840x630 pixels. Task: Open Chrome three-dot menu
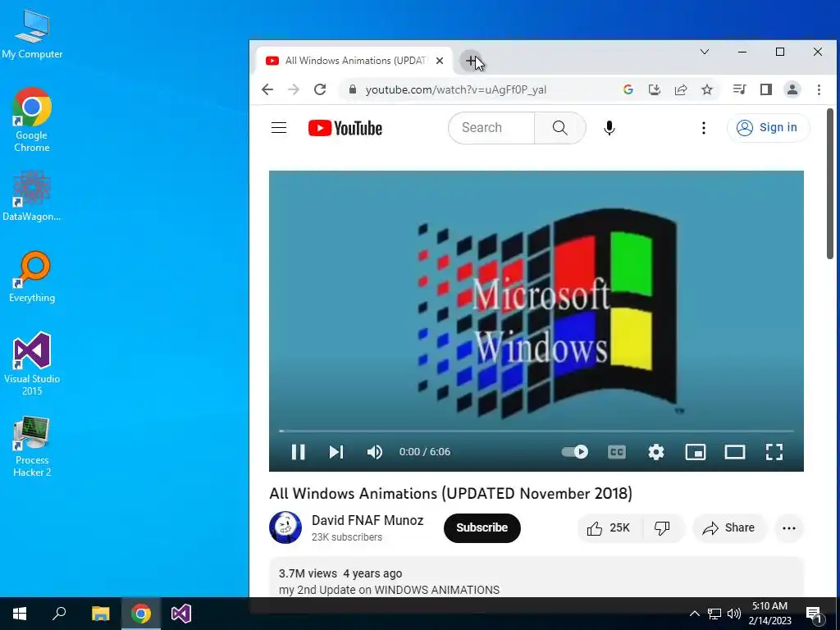819,89
